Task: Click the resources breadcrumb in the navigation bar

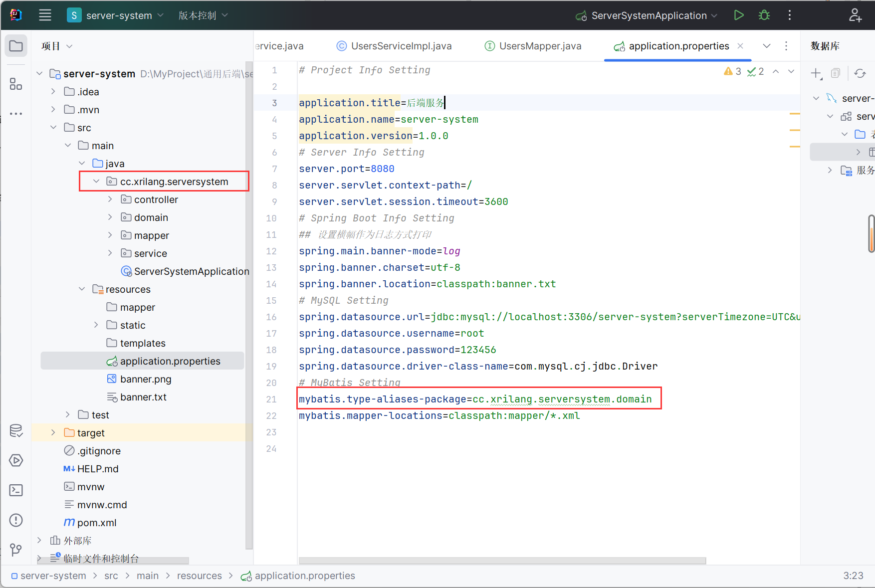Action: coord(200,576)
